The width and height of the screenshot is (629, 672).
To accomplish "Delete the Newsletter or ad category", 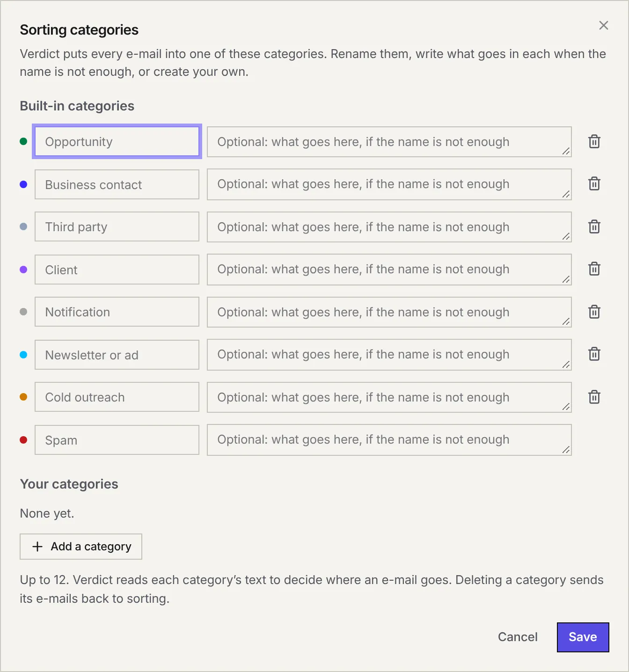I will (594, 354).
